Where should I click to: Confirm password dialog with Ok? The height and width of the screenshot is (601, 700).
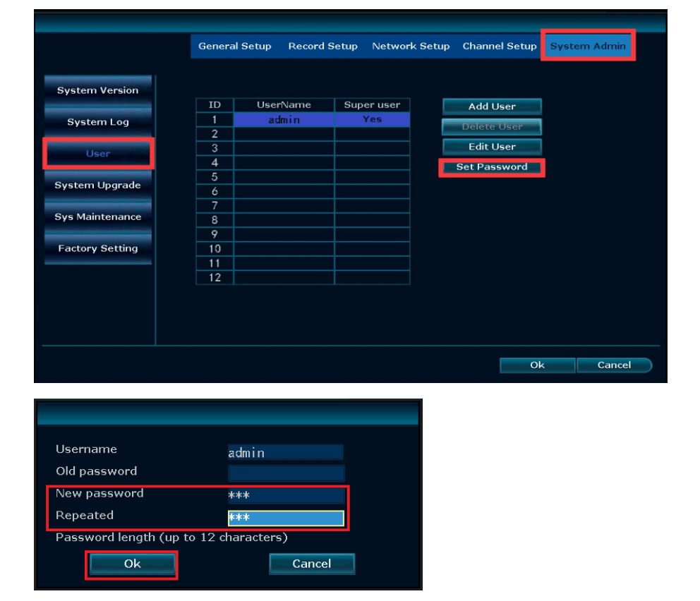pos(132,564)
